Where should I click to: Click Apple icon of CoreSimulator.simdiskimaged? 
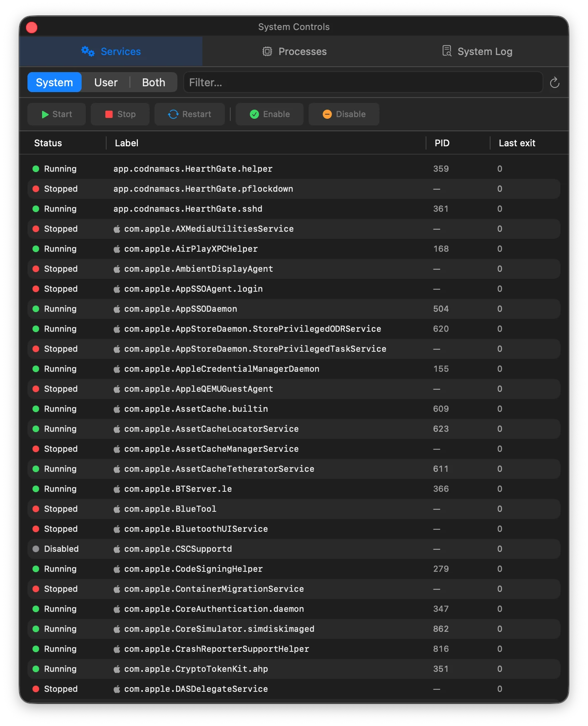coord(117,629)
